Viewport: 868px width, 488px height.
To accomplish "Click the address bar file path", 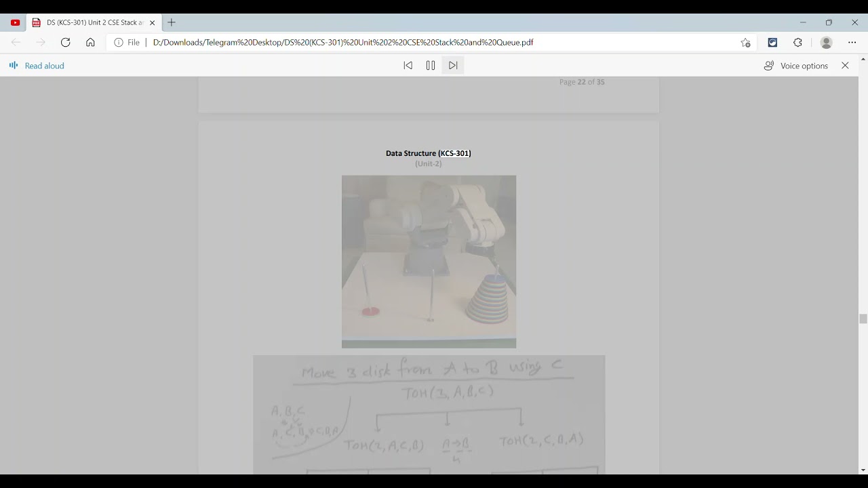I will (343, 42).
